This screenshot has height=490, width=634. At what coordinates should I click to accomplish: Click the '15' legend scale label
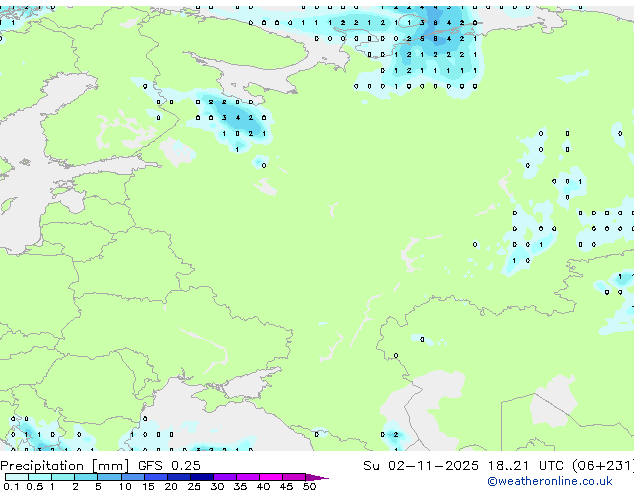click(x=148, y=486)
